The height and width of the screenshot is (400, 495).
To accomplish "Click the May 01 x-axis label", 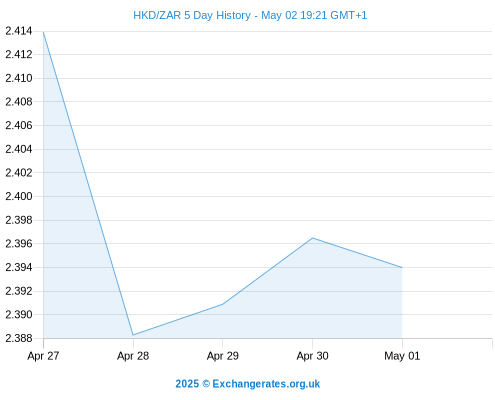I will click(x=402, y=356).
